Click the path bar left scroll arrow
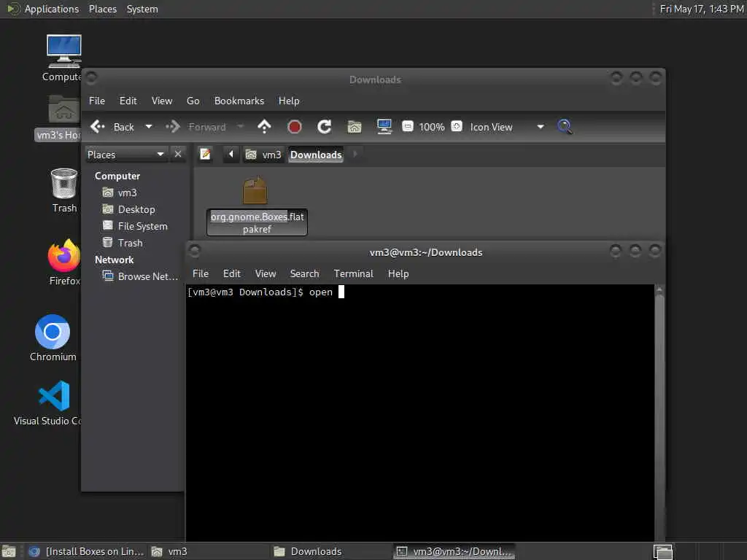 231,155
